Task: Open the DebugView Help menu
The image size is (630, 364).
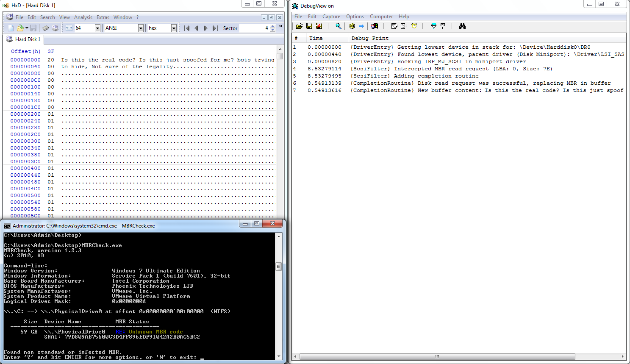Action: (x=404, y=17)
